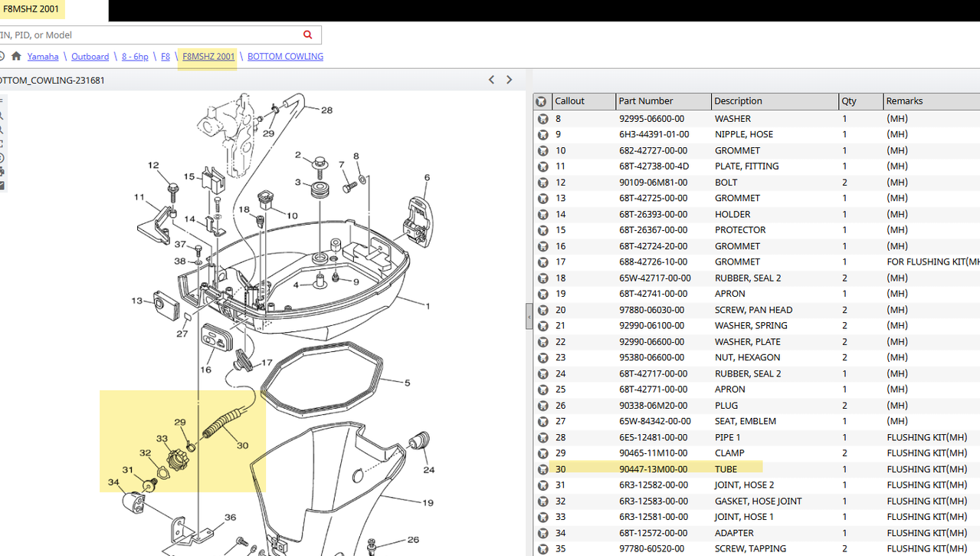The width and height of the screenshot is (980, 556).
Task: Add GASKET, HOSE JOINT to cart
Action: pyautogui.click(x=542, y=501)
